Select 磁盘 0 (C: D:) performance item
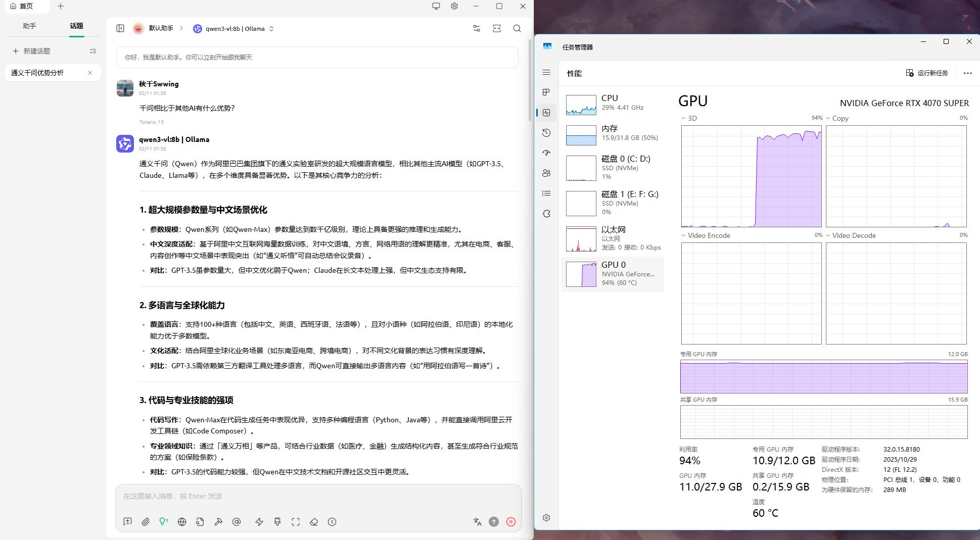Screen dimensions: 980x540 pyautogui.click(x=613, y=168)
